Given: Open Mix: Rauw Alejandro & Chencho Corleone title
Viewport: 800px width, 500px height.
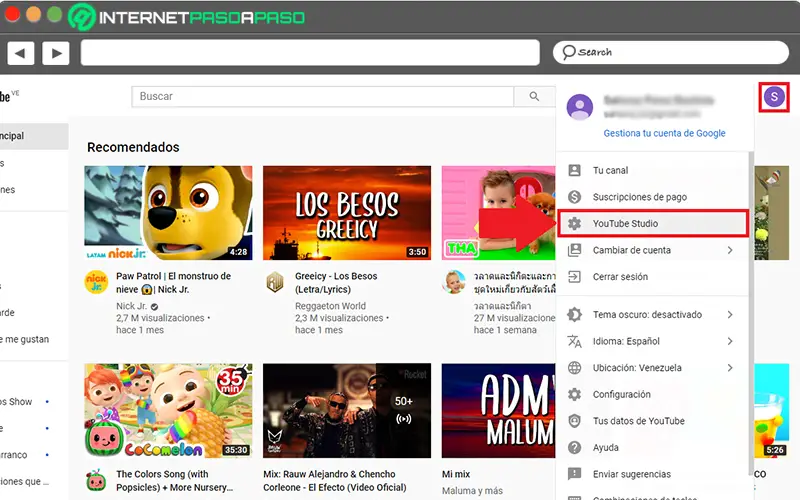Looking at the screenshot, I should point(335,481).
